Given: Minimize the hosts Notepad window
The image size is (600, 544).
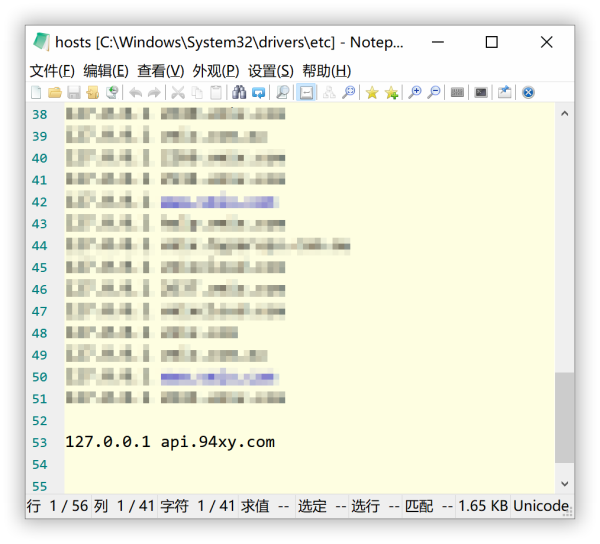Looking at the screenshot, I should 438,42.
